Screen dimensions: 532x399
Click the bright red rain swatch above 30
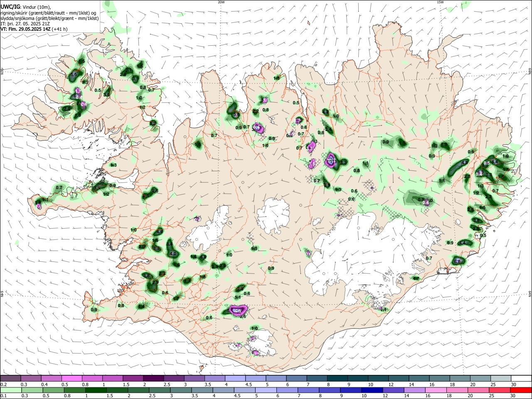tap(521, 390)
